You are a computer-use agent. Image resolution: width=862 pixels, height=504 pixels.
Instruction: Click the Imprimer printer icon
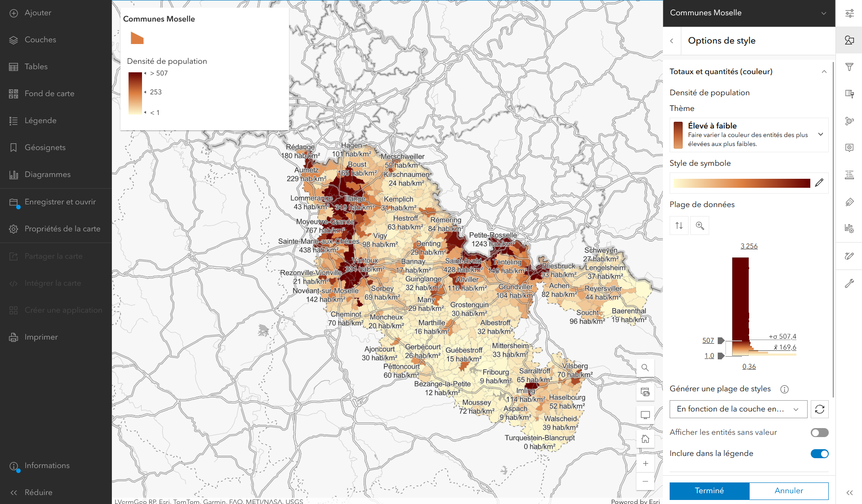(14, 337)
